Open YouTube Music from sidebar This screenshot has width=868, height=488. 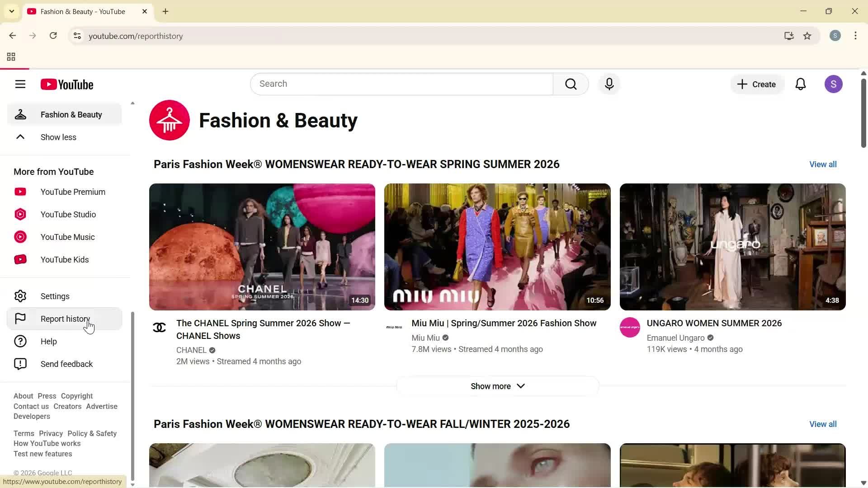tap(67, 237)
